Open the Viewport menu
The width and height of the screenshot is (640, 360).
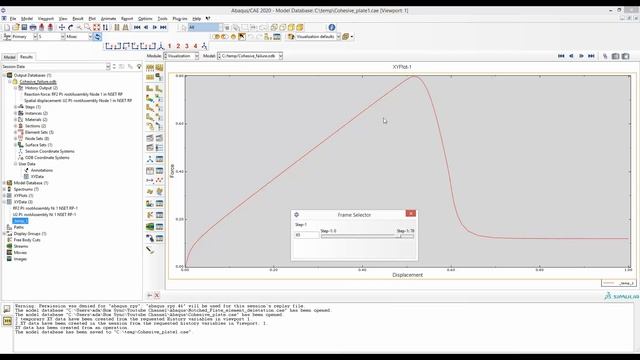tap(46, 18)
